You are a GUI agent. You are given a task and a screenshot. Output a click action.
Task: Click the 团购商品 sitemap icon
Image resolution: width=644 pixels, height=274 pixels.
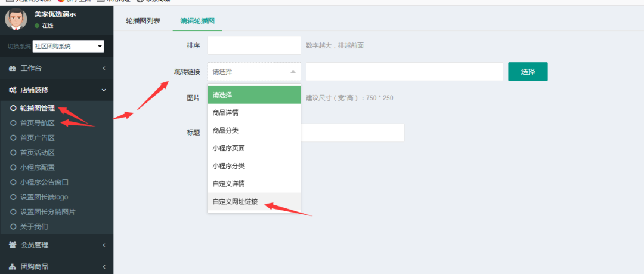point(13,267)
